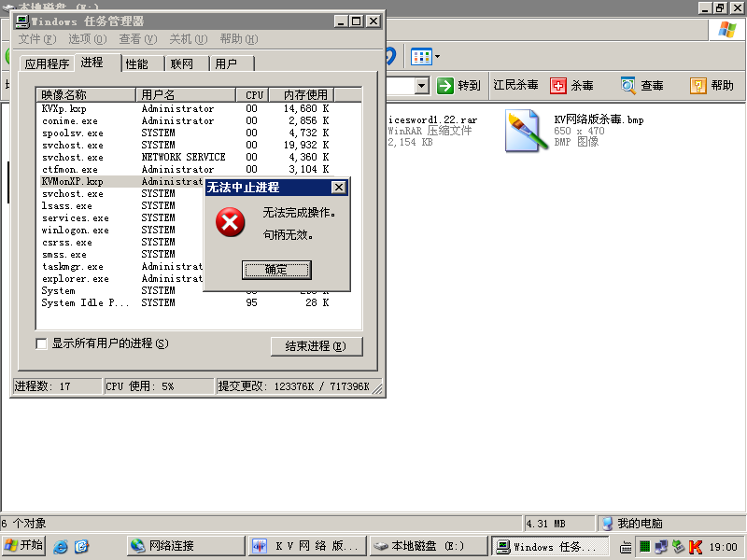Sort processes by 用户名 column header
Viewport: 747px width, 560px height.
tap(186, 95)
